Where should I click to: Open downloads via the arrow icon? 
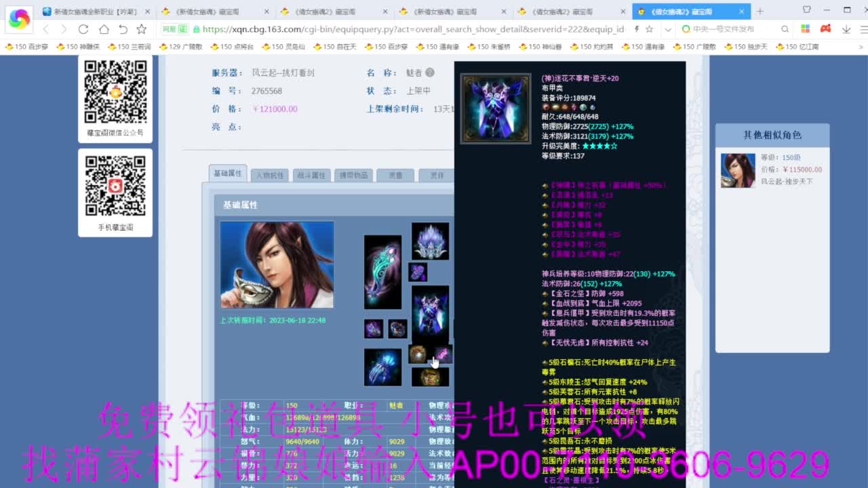pos(846,30)
